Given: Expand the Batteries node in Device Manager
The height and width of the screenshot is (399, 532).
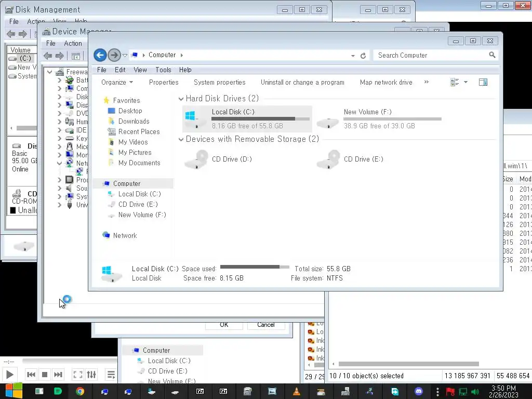Looking at the screenshot, I should click(x=60, y=80).
